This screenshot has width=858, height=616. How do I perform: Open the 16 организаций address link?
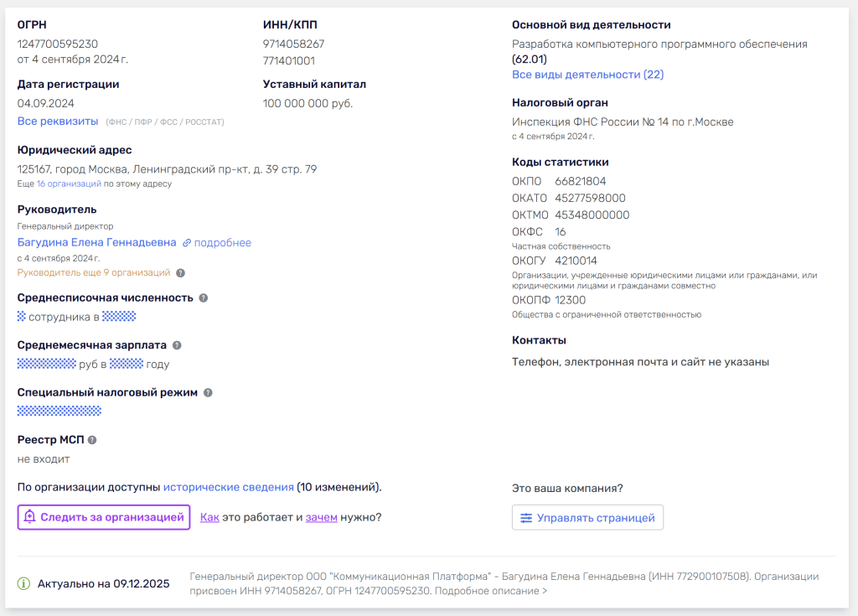(x=68, y=184)
